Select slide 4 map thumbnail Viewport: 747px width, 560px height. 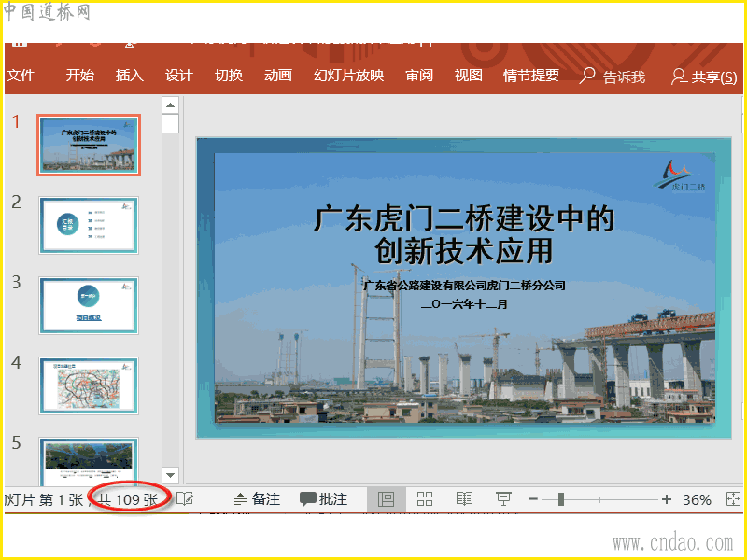(89, 385)
